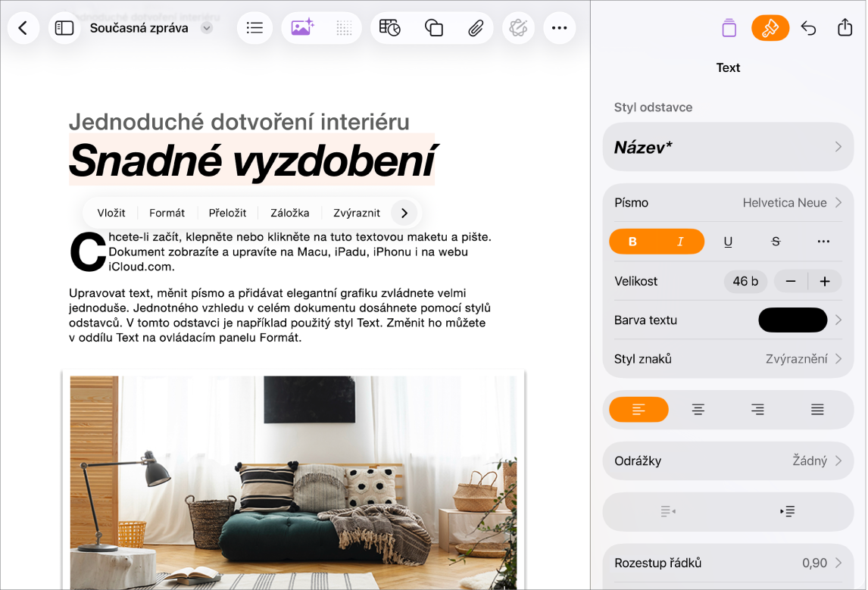Viewport: 868px width, 590px height.
Task: Toggle underline formatting
Action: tap(728, 242)
